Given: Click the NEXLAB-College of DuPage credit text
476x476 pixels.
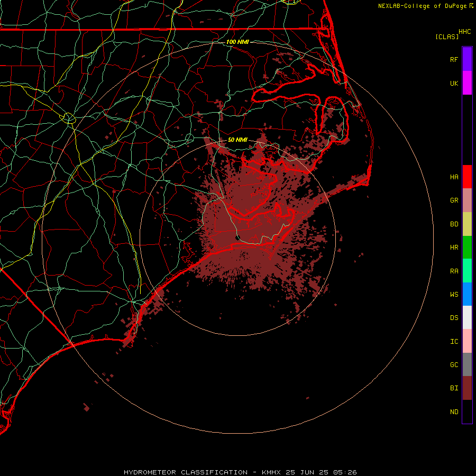Looking at the screenshot, I should (422, 6).
